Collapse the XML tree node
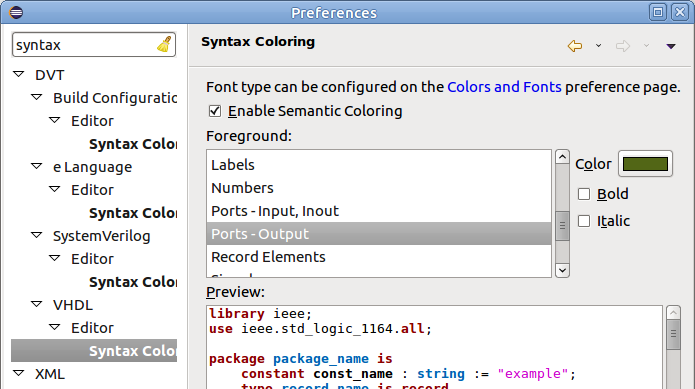 click(19, 373)
